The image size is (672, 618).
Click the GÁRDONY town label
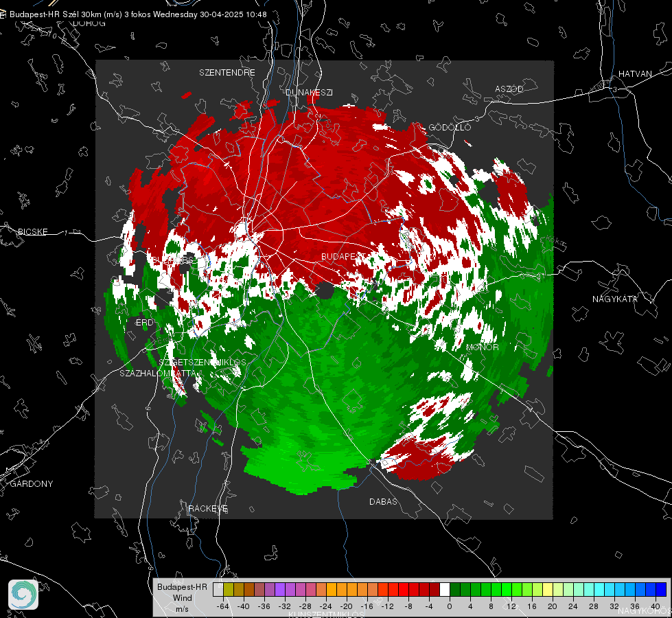[32, 484]
